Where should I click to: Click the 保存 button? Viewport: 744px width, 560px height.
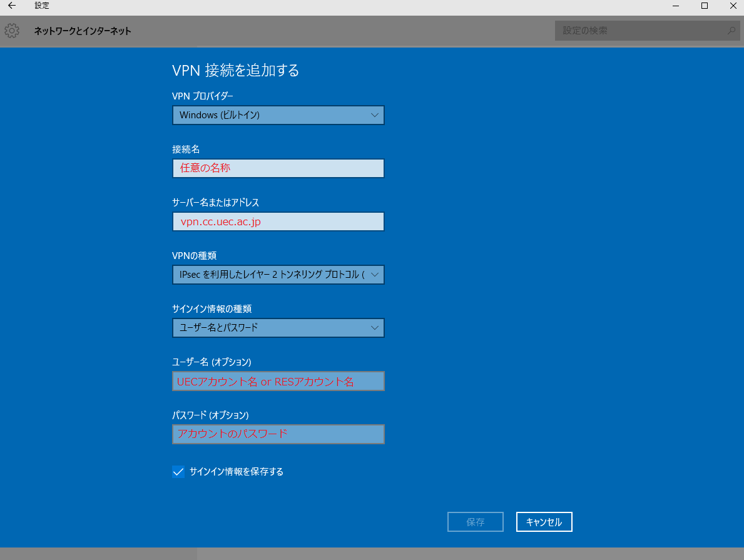pos(476,522)
